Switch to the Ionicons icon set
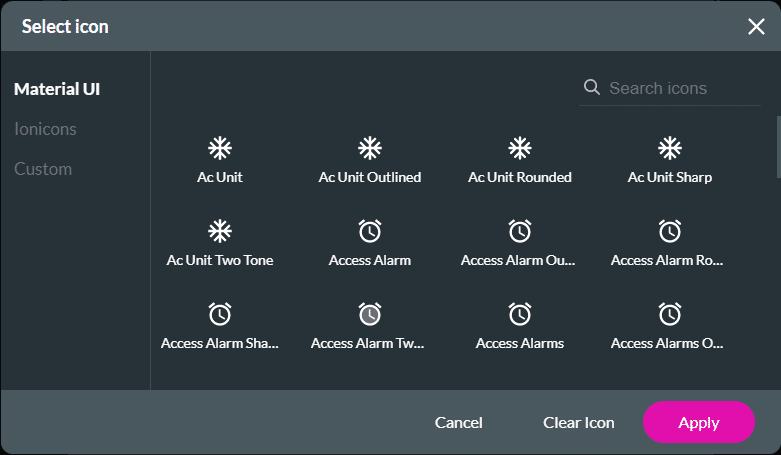Image resolution: width=781 pixels, height=455 pixels. 45,129
